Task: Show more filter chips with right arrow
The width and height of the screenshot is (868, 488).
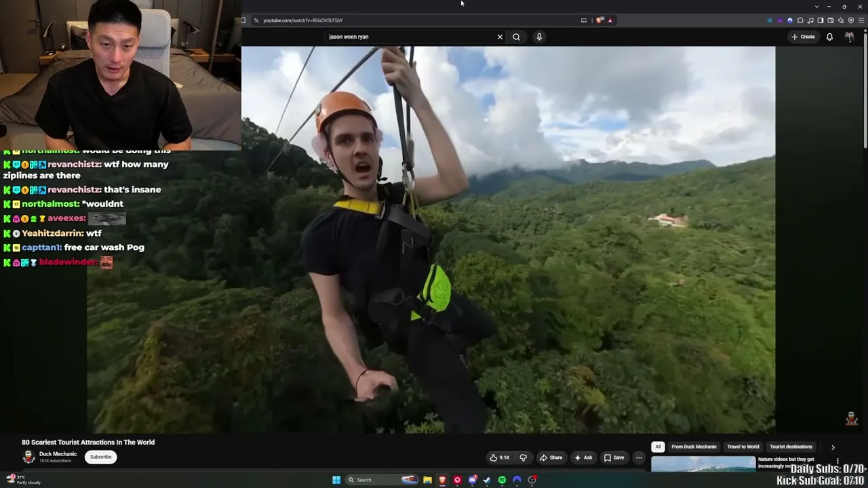Action: (x=833, y=447)
